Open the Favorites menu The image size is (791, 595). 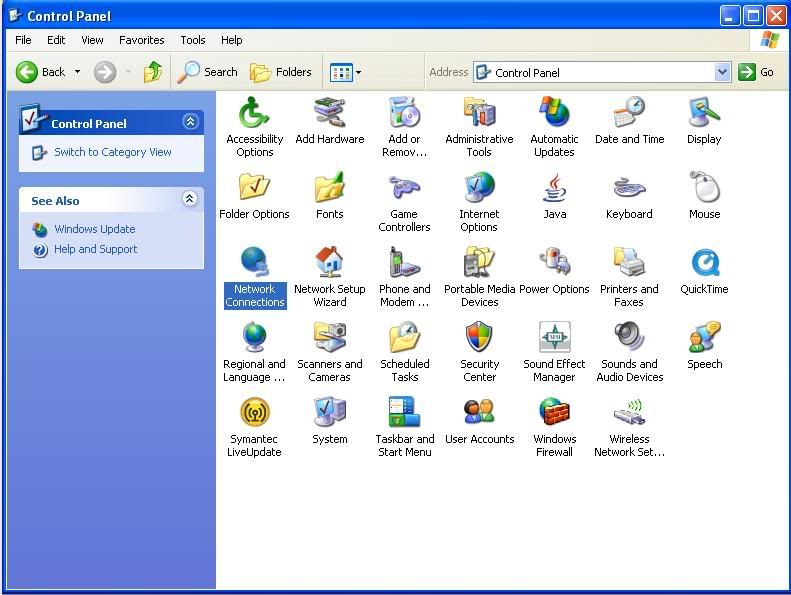[141, 40]
